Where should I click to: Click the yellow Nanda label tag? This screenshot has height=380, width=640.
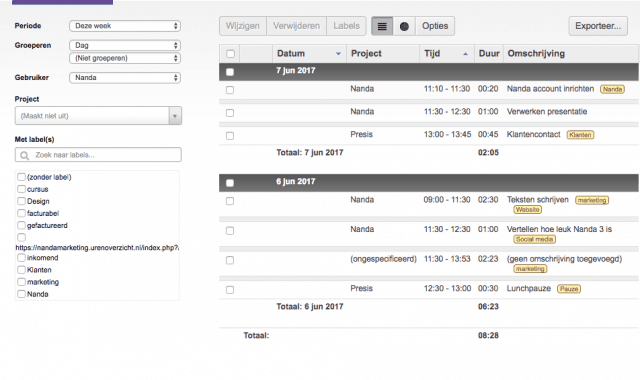coord(612,89)
